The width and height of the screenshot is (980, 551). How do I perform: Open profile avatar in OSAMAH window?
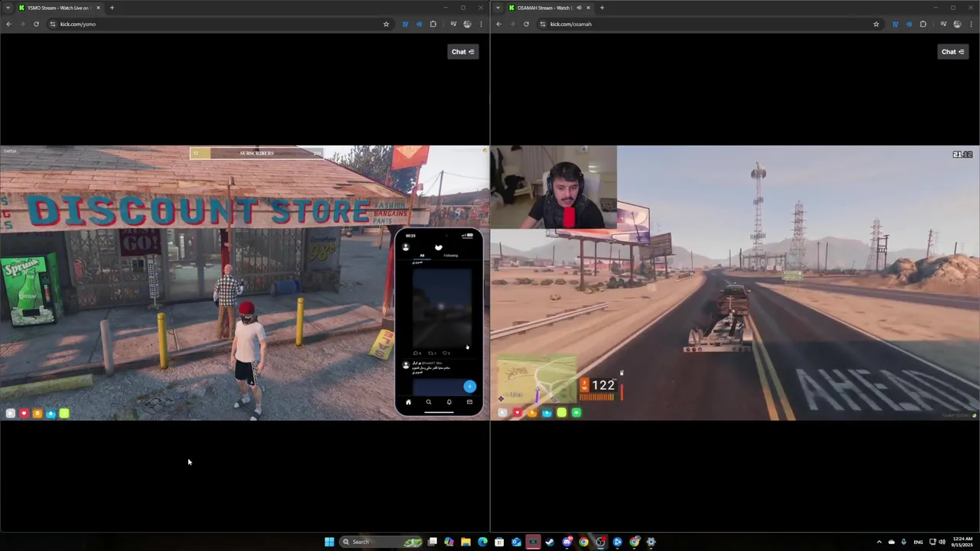click(957, 24)
